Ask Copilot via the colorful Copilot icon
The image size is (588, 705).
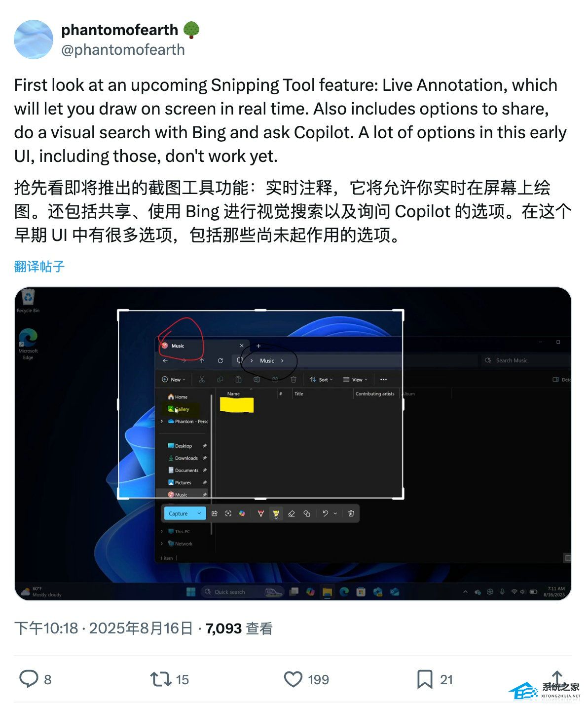tap(242, 513)
